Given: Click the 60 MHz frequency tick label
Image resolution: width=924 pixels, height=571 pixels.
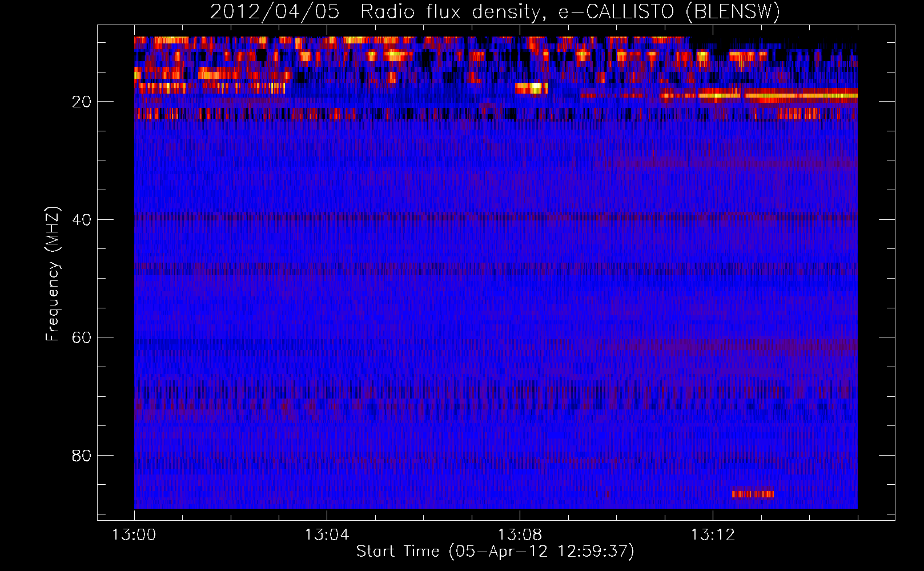Looking at the screenshot, I should click(82, 337).
